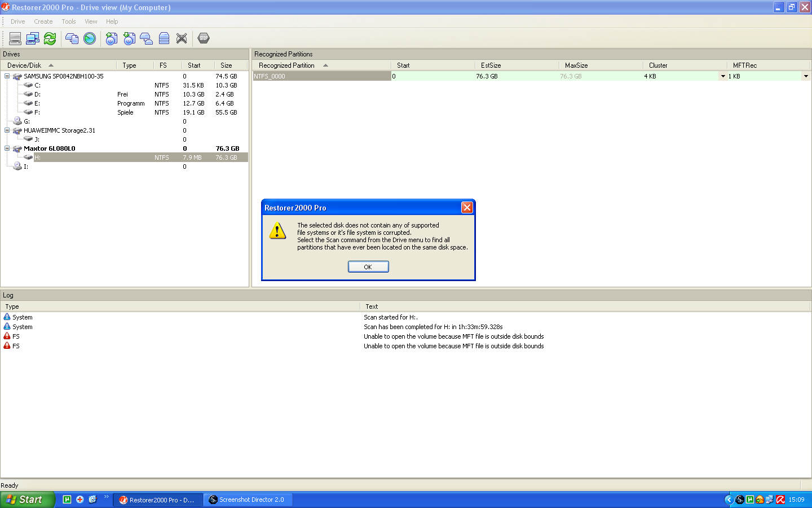Collapse the SAMSUNG SP0842NBH100-35 tree node

click(x=7, y=76)
